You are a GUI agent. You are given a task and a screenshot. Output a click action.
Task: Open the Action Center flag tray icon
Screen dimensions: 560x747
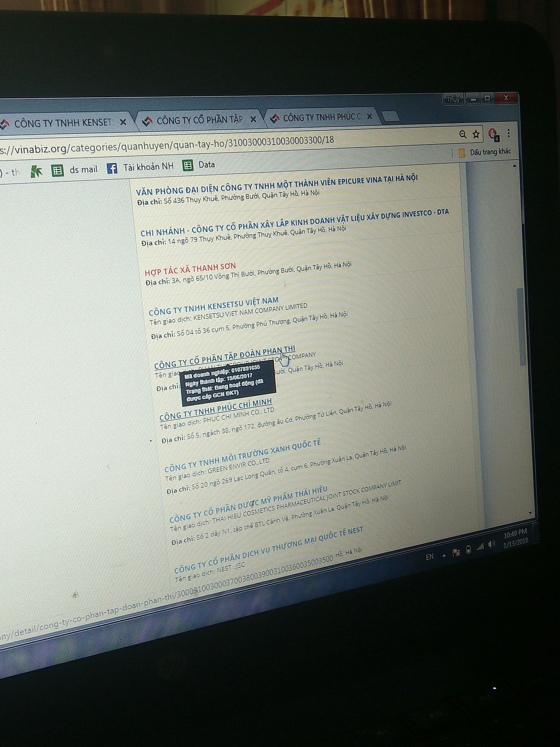pos(456,552)
